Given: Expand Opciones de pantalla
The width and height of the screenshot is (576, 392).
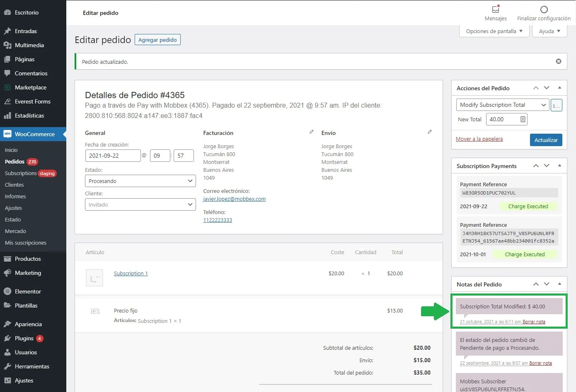Looking at the screenshot, I should pyautogui.click(x=494, y=31).
